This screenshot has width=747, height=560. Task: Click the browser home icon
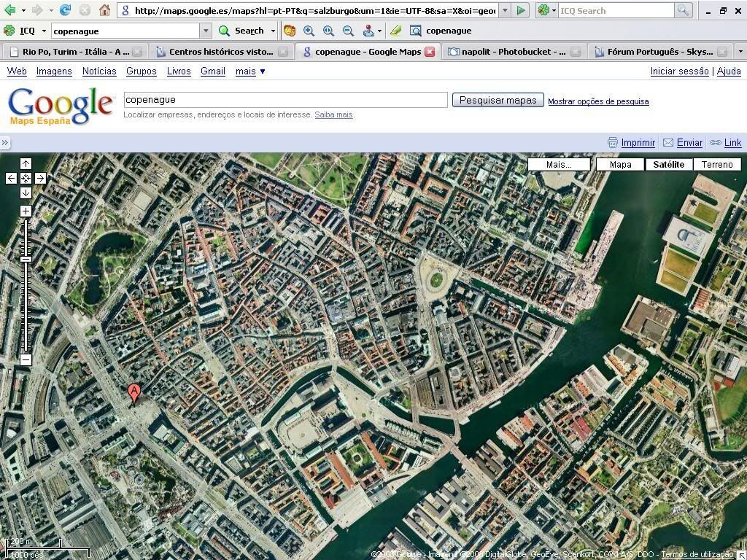pos(104,10)
